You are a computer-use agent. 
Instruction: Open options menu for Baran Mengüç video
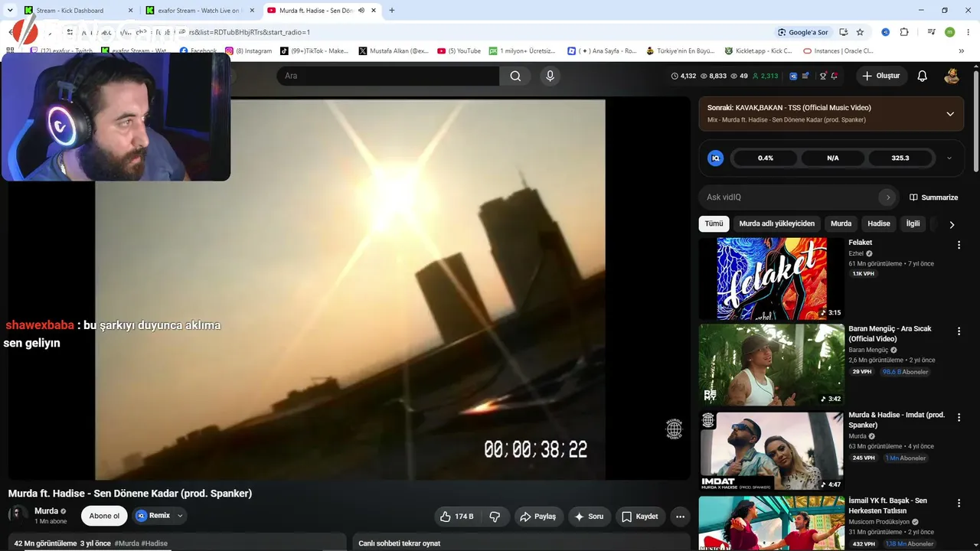959,331
